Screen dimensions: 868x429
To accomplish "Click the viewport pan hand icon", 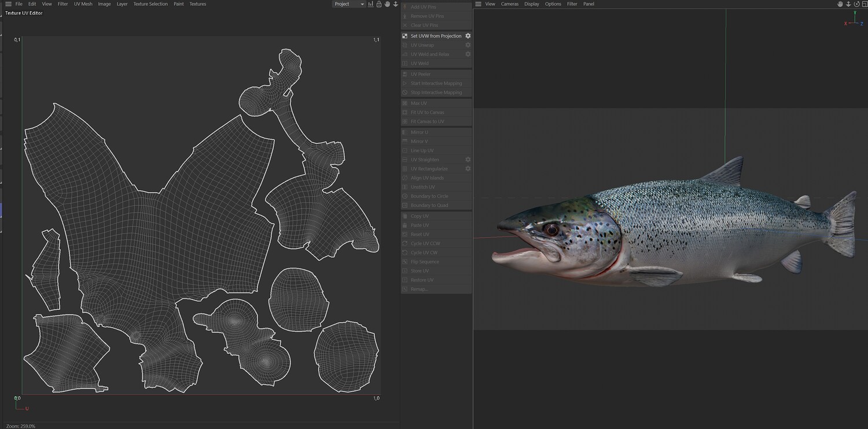I will coord(840,4).
